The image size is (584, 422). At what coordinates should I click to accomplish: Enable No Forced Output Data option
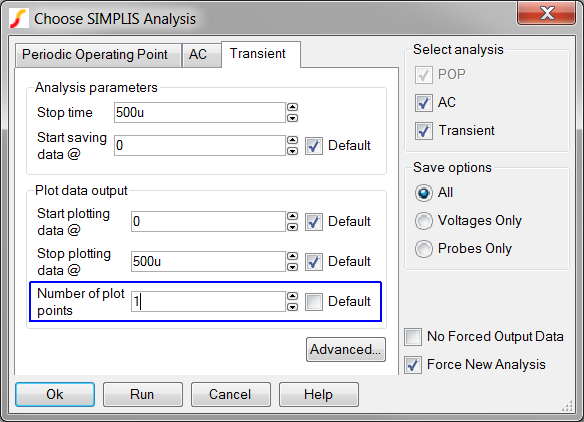(x=413, y=337)
